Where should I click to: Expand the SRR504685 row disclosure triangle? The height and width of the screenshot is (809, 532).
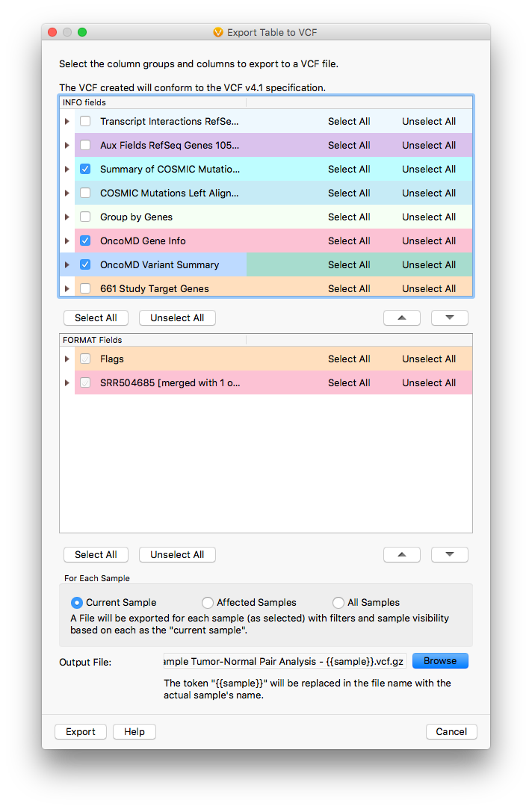[x=67, y=382]
